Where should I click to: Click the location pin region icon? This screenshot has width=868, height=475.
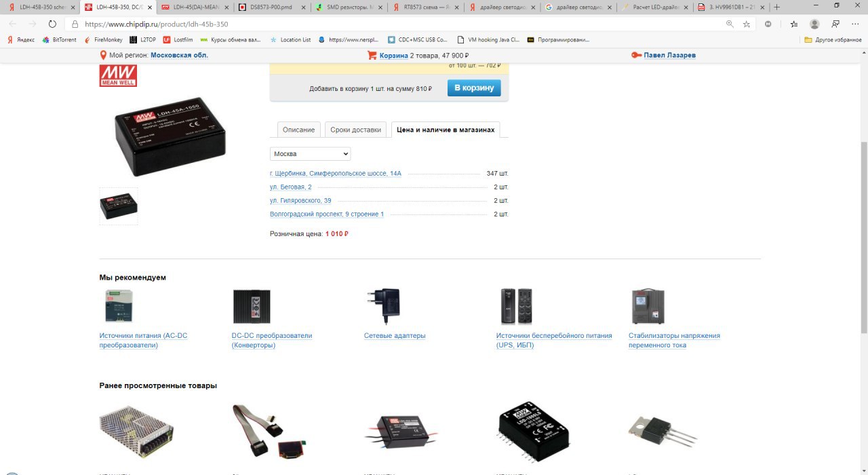[x=104, y=55]
